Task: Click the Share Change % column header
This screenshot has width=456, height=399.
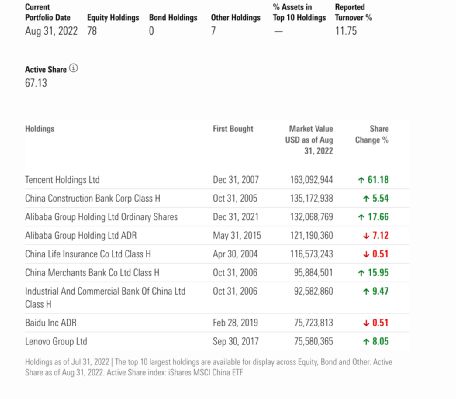Action: (x=372, y=134)
